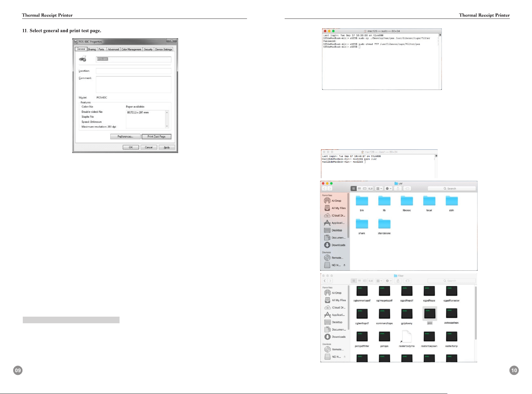Go back in the usr Finder window
The image size is (532, 394).
pos(325,188)
